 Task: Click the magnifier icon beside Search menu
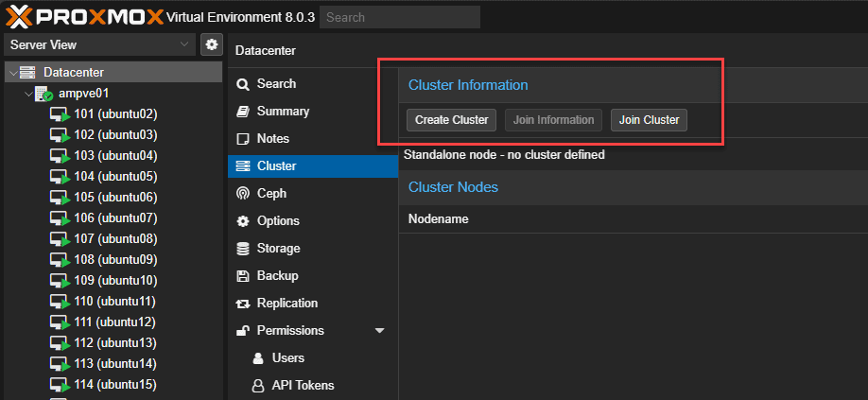click(x=242, y=84)
